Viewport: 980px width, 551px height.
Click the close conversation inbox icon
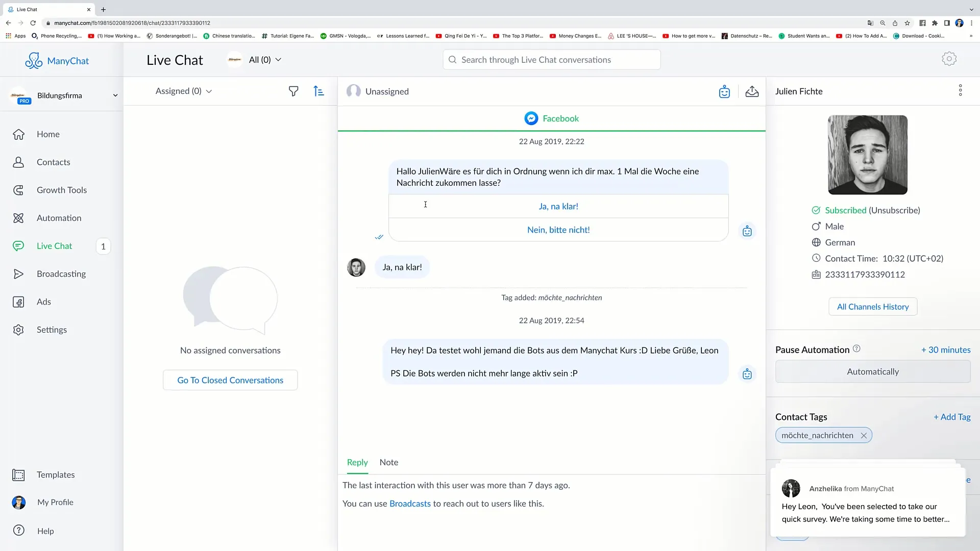pos(752,92)
